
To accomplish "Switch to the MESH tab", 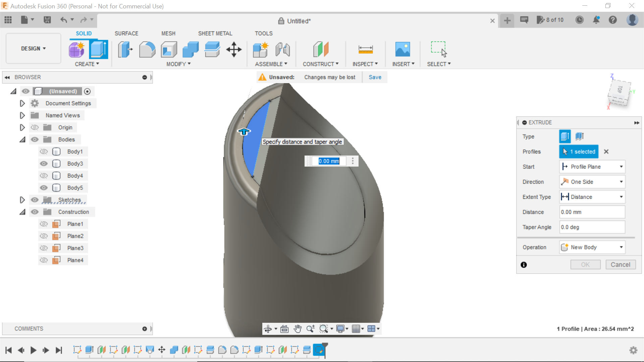I will [x=168, y=34].
